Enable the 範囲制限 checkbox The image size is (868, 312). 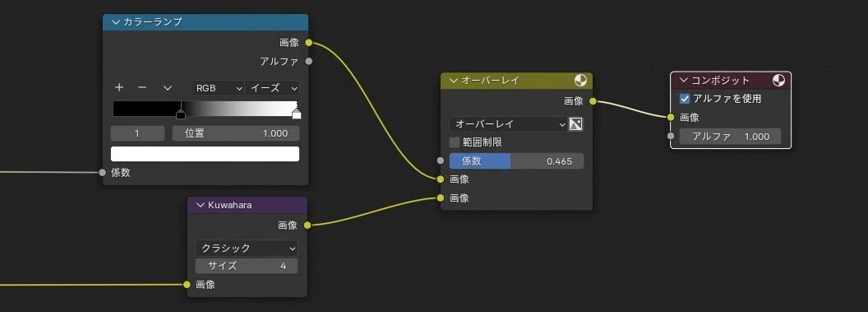pyautogui.click(x=455, y=142)
